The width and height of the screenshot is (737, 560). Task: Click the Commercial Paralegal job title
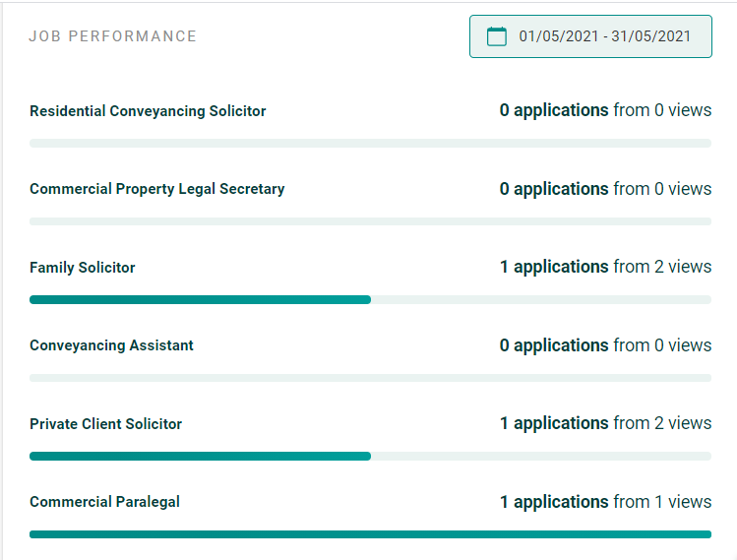(x=104, y=502)
